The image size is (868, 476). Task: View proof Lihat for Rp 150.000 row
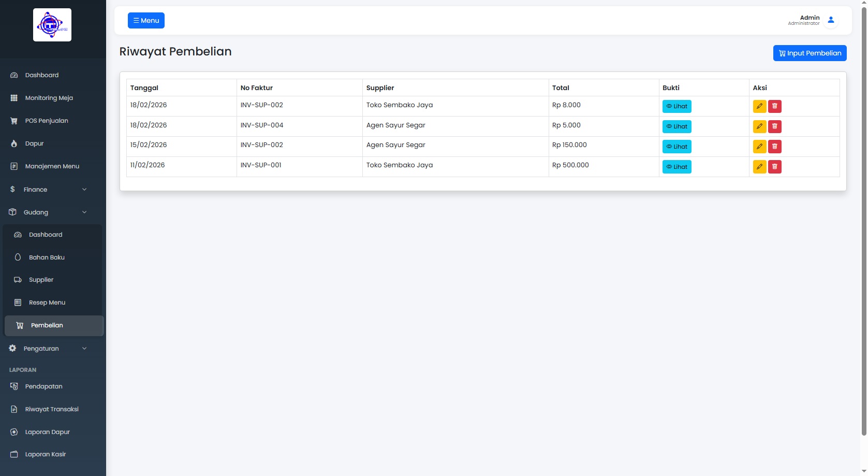coord(676,147)
